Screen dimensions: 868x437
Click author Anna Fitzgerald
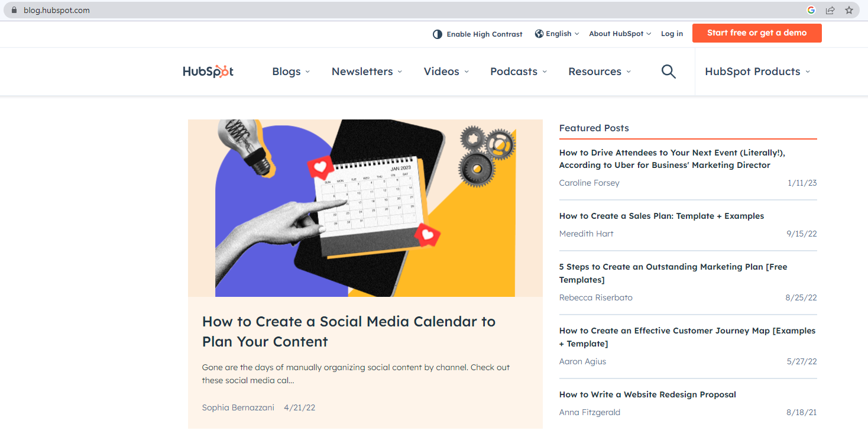(590, 412)
